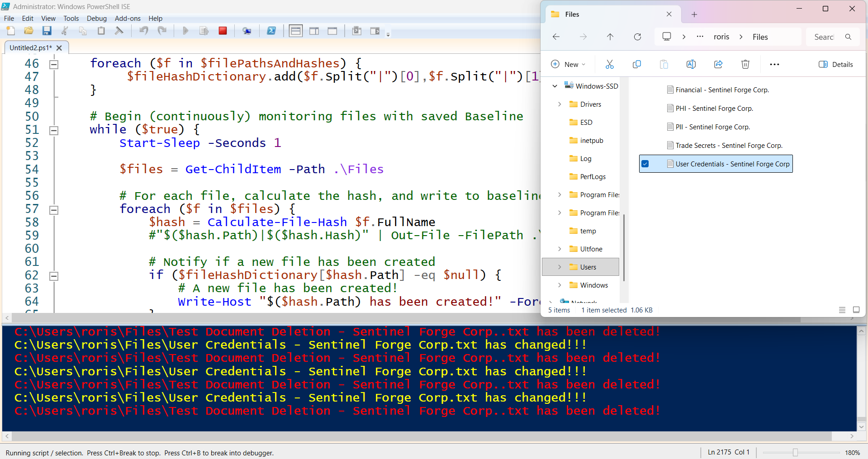
Task: Create a new script with the New icon
Action: click(11, 31)
